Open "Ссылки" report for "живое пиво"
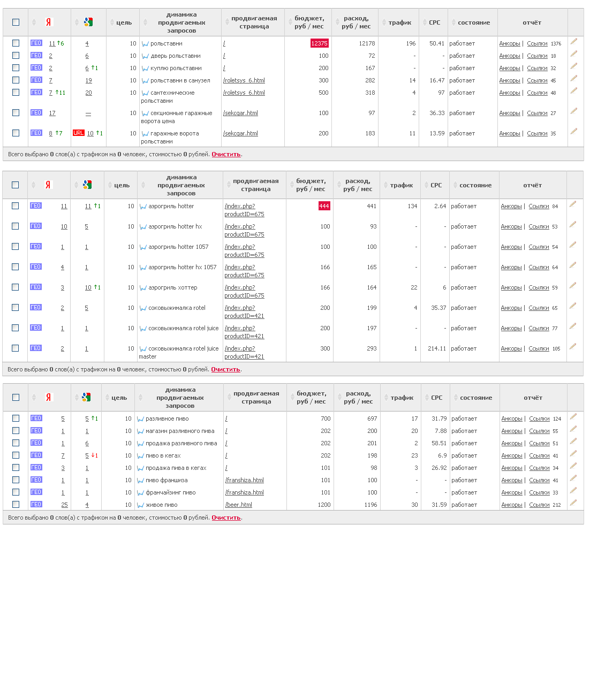The height and width of the screenshot is (700, 590). tap(539, 505)
